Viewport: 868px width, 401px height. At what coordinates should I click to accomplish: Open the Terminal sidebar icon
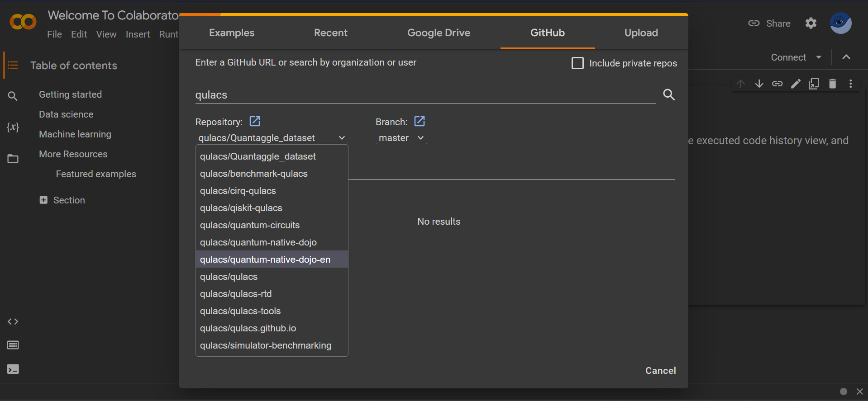point(13,369)
